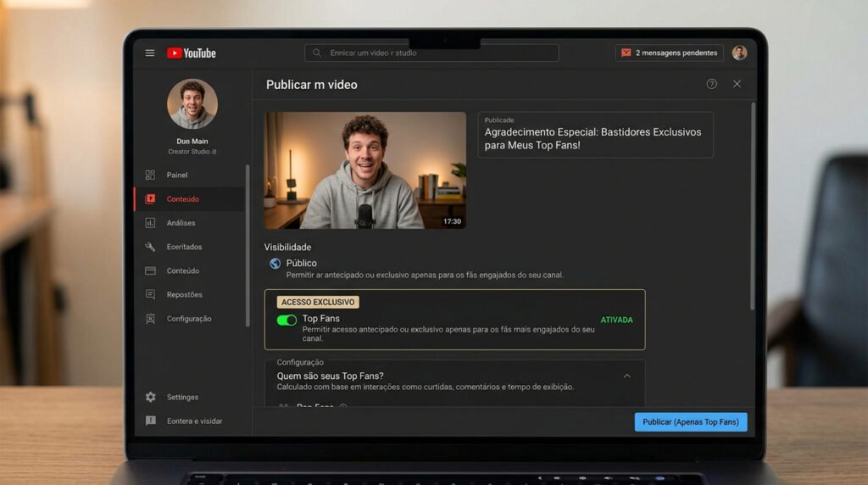Image resolution: width=868 pixels, height=485 pixels.
Task: Collapse the Quem são seus Top Fans section
Action: click(x=626, y=376)
